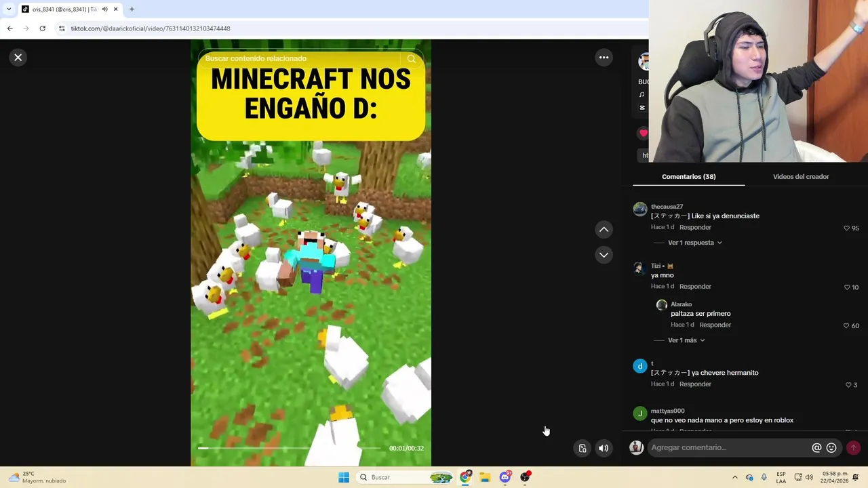Switch to the Videos del creador tab

[801, 177]
